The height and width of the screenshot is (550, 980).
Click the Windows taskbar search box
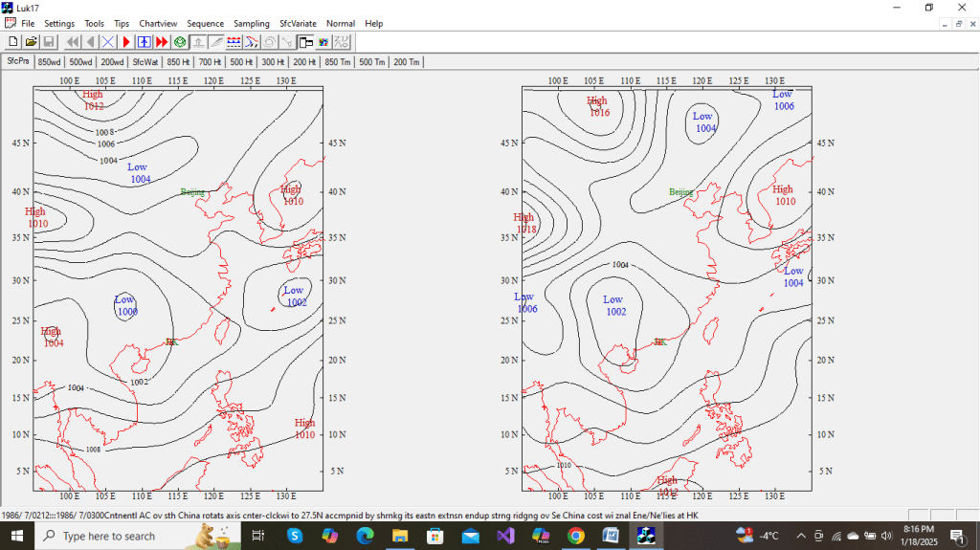click(x=108, y=536)
